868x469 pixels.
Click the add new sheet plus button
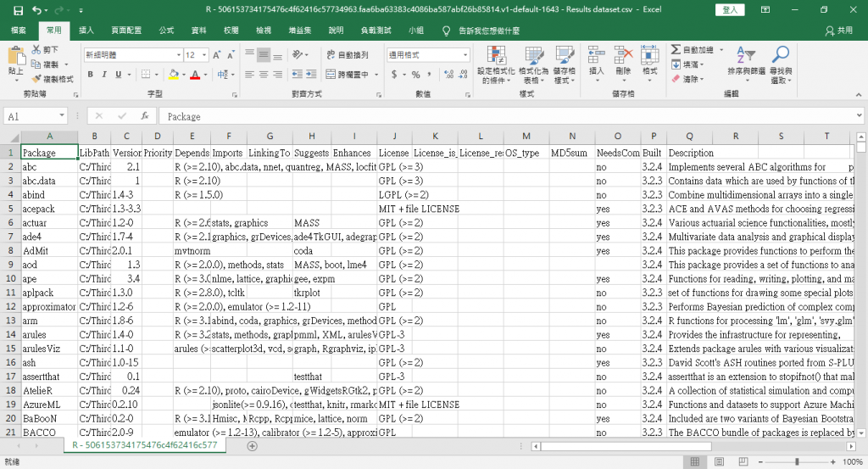252,446
